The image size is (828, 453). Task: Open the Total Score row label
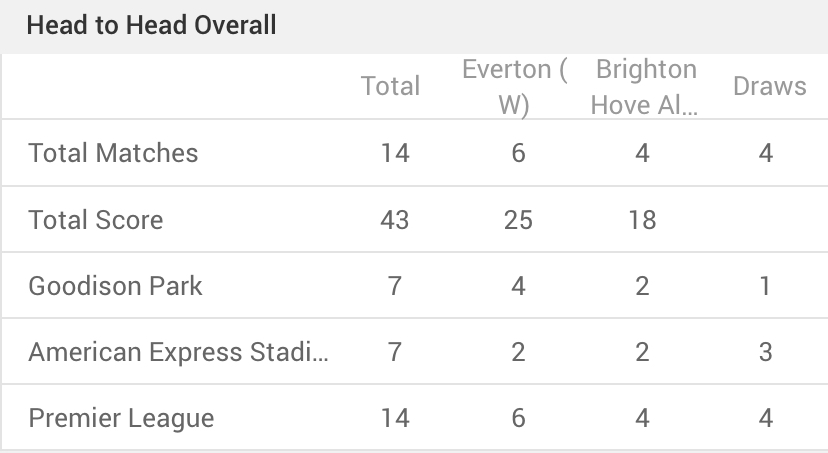click(x=96, y=220)
